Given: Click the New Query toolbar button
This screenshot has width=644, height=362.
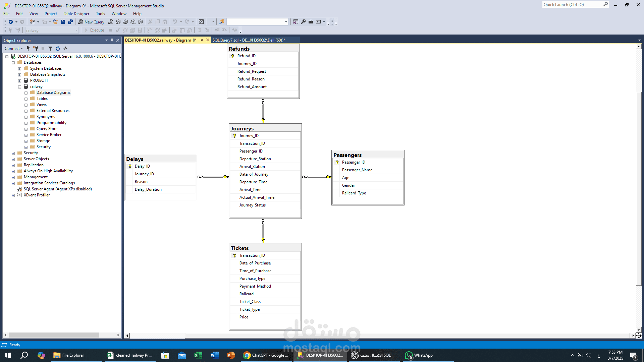Looking at the screenshot, I should 91,22.
